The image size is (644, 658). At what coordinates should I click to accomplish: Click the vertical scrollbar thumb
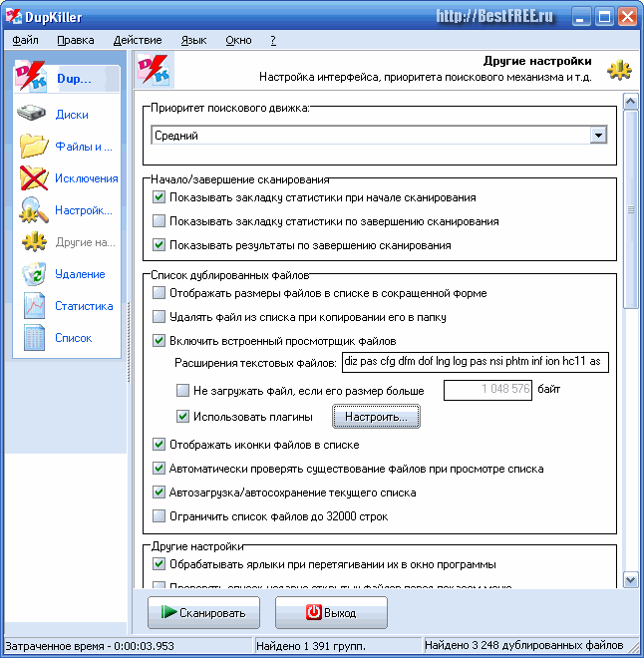(631, 209)
